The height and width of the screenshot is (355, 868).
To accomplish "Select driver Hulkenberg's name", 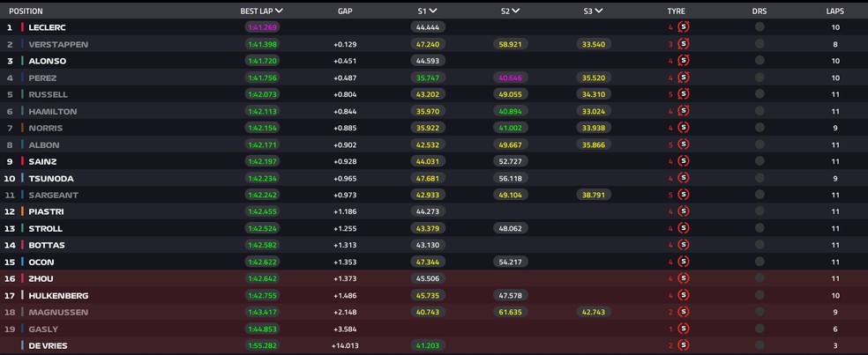I will coord(58,296).
